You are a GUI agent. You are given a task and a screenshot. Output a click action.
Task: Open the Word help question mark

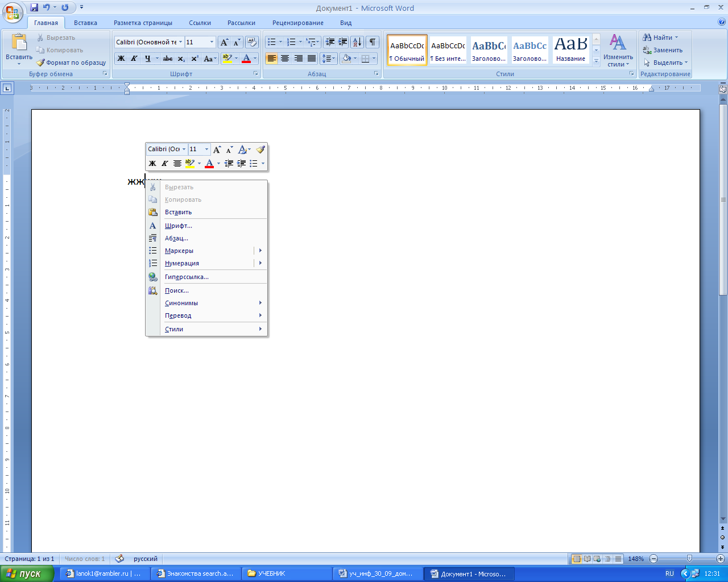coord(722,23)
